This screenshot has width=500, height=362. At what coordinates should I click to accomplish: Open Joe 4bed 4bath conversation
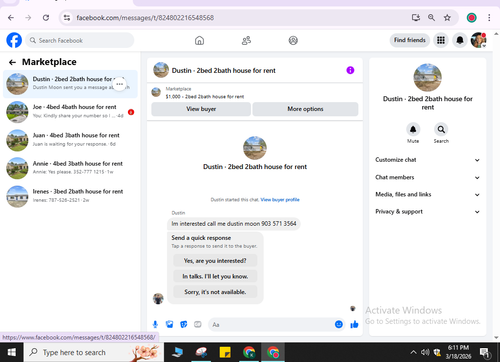pyautogui.click(x=70, y=112)
